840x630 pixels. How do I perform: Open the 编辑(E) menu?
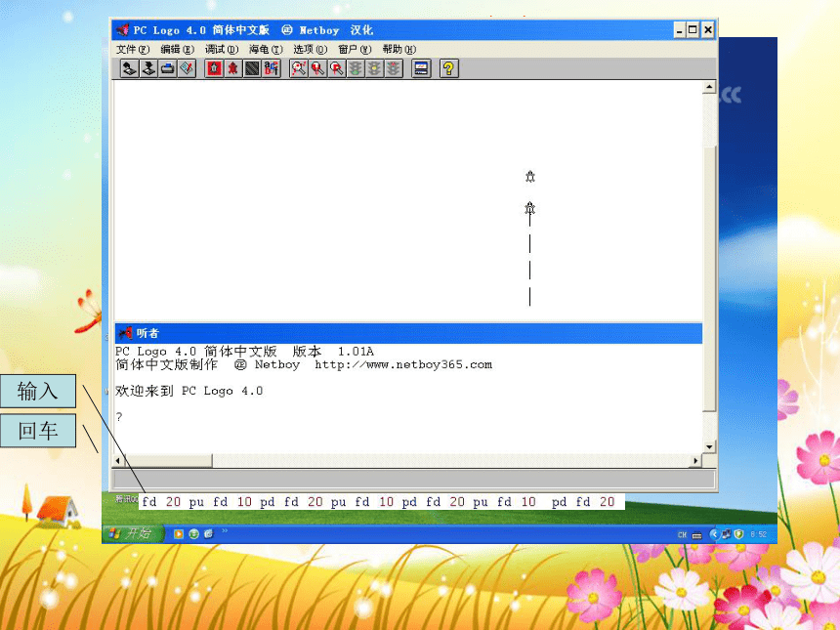(178, 49)
